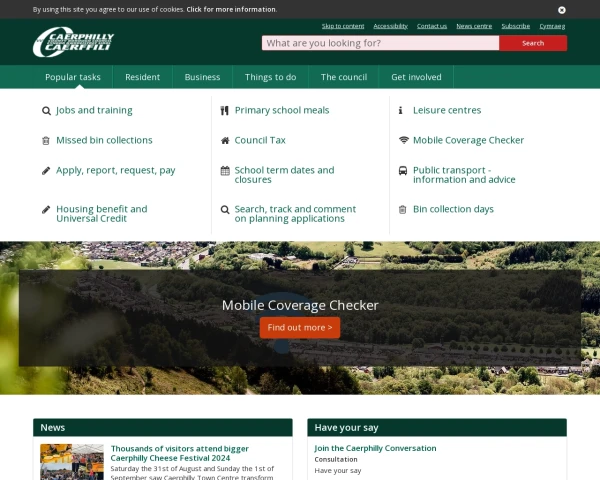Click the red Search button
600x480 pixels.
click(x=533, y=43)
